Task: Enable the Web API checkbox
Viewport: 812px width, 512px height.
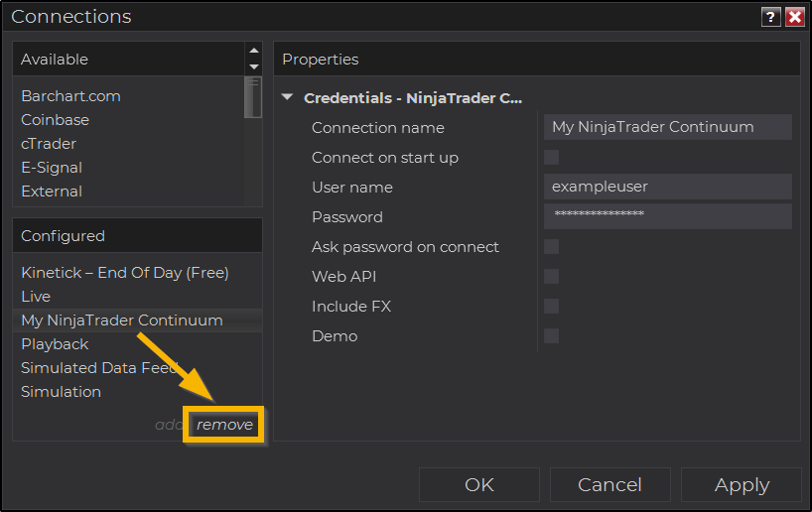Action: coord(551,277)
